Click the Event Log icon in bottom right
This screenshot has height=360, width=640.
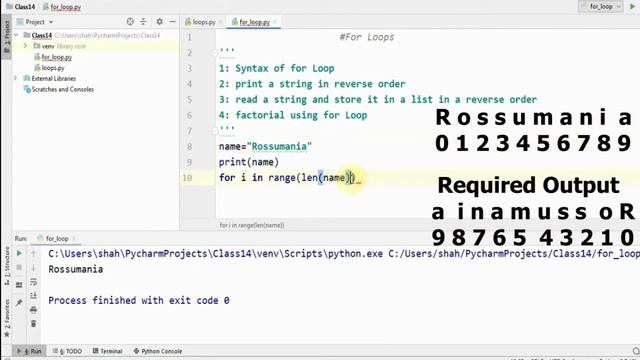[636, 351]
